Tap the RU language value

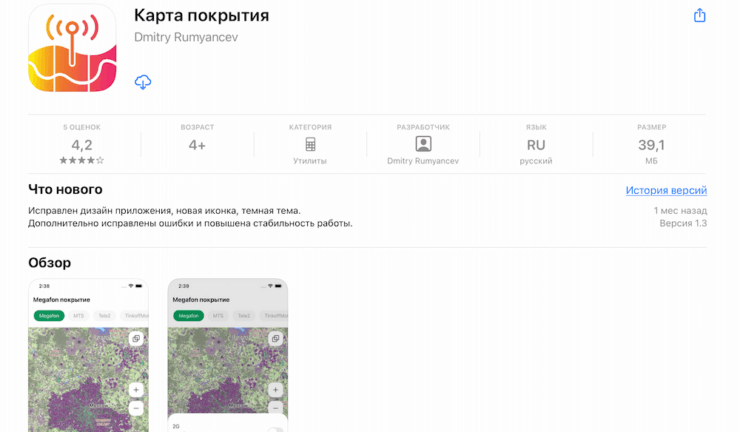(536, 145)
